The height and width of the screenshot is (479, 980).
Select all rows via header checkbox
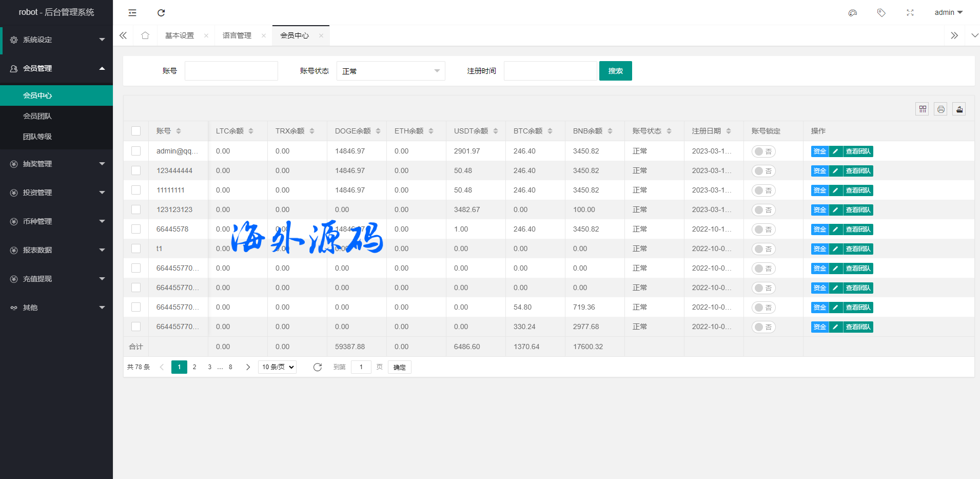136,131
